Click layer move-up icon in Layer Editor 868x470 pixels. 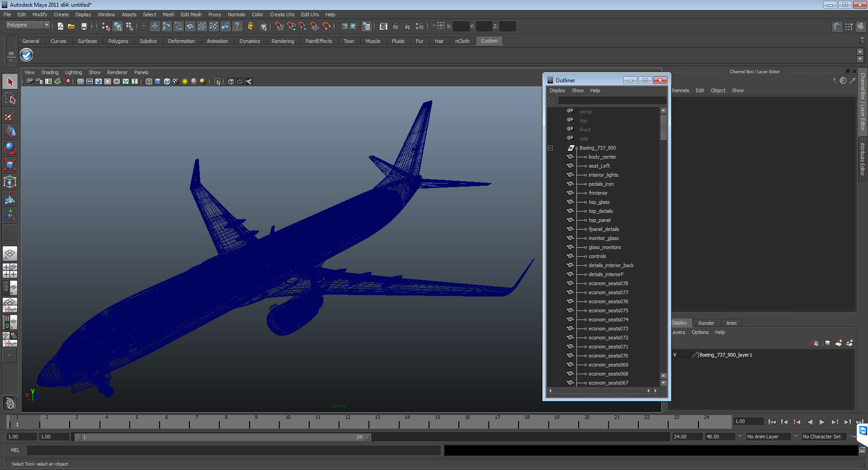click(x=816, y=343)
